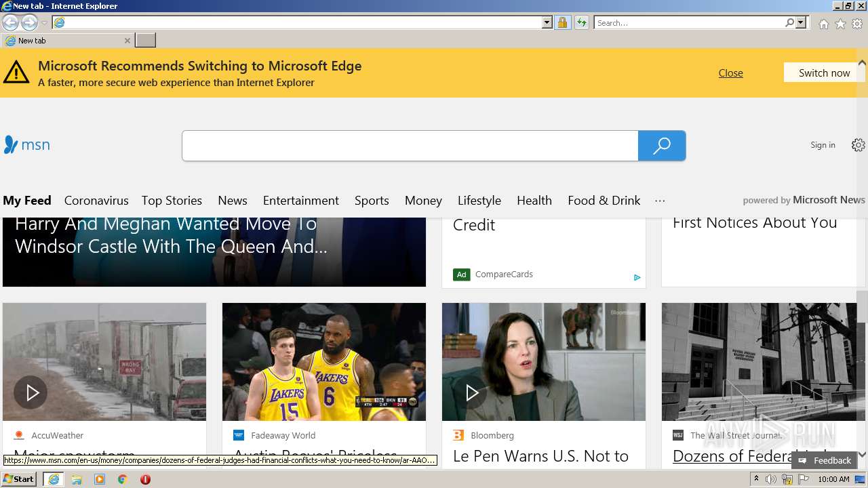Click the browser Forward arrow button
The image size is (868, 488).
click(29, 22)
